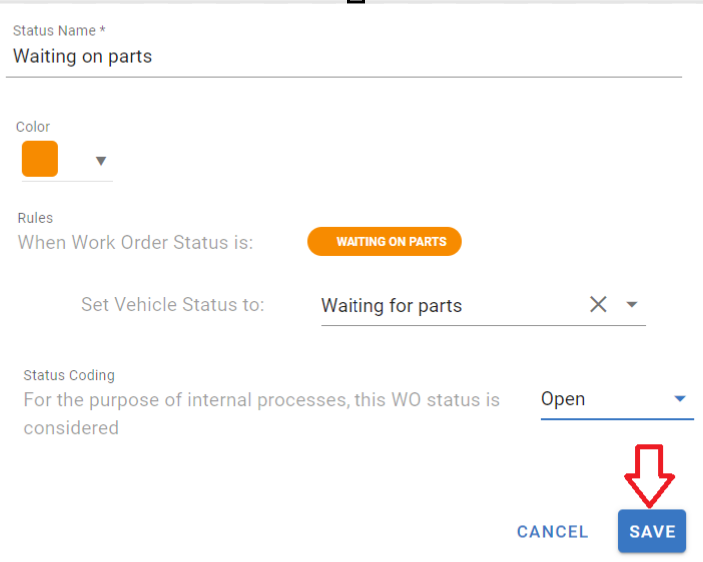Viewport: 703px width, 562px height.
Task: Open the Color picker dropdown arrow
Action: click(x=100, y=161)
